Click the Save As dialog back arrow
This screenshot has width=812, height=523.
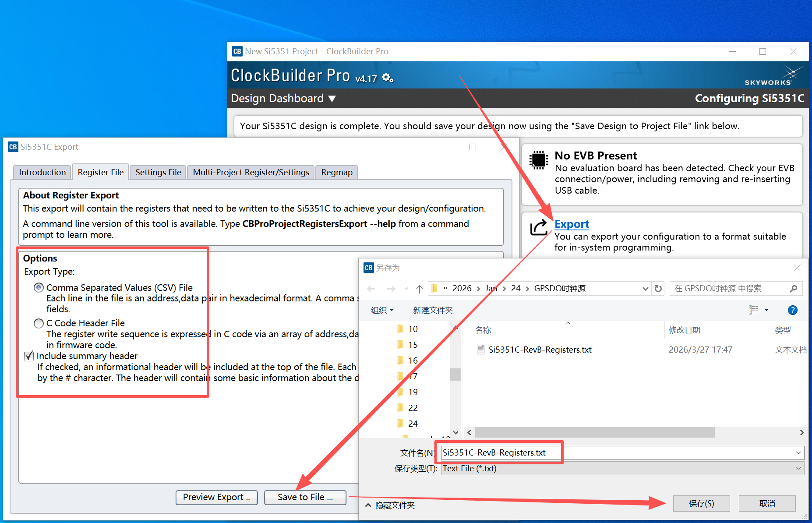371,289
